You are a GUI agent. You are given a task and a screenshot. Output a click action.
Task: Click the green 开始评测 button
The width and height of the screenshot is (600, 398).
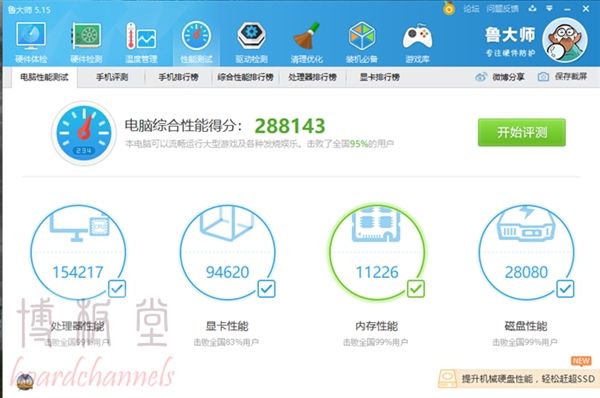522,132
